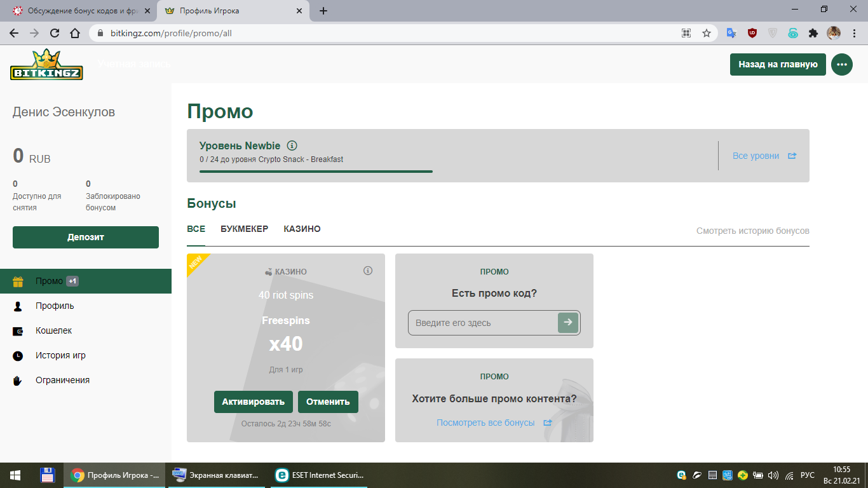
Task: Click info icon next to Уровень Newbie
Action: click(x=292, y=146)
